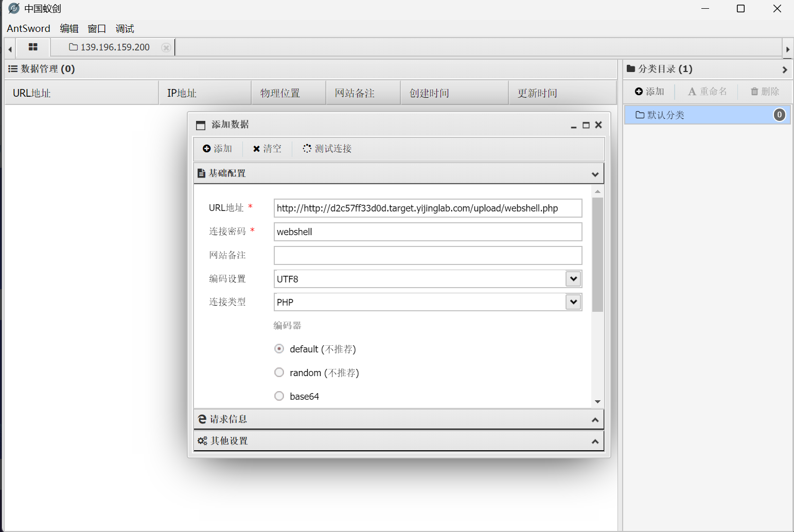
Task: Click the 添加数据 window icon
Action: (x=201, y=125)
